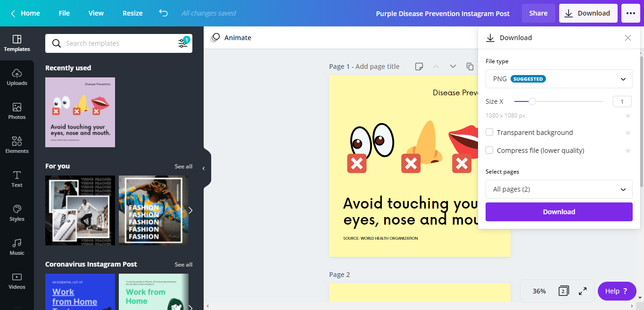Click the crown icon beside size dimensions
This screenshot has height=310, width=644.
tap(627, 116)
